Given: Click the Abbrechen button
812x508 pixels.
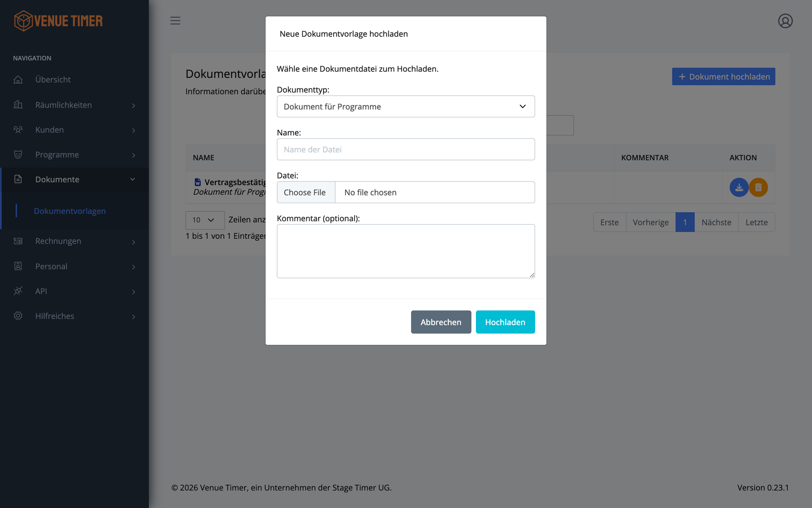Looking at the screenshot, I should tap(441, 322).
